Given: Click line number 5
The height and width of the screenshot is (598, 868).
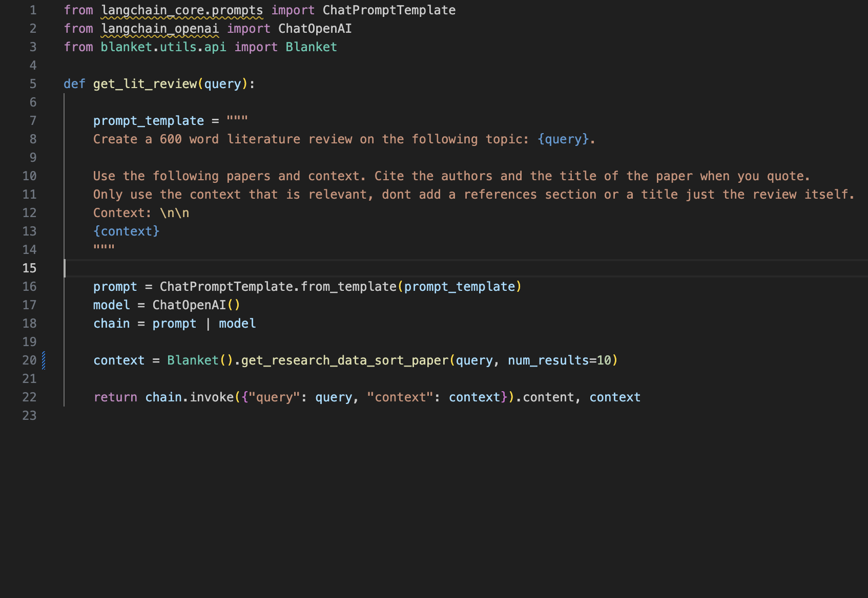Looking at the screenshot, I should 33,83.
